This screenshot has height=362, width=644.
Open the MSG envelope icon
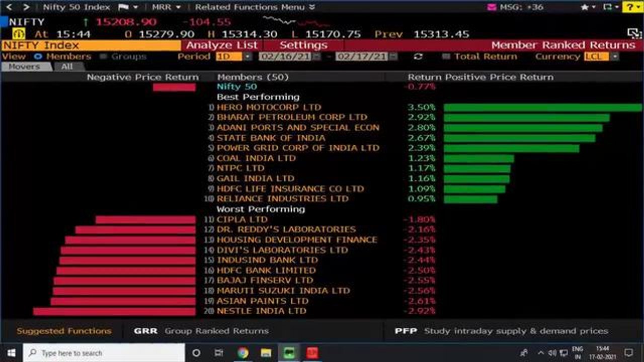click(x=492, y=7)
